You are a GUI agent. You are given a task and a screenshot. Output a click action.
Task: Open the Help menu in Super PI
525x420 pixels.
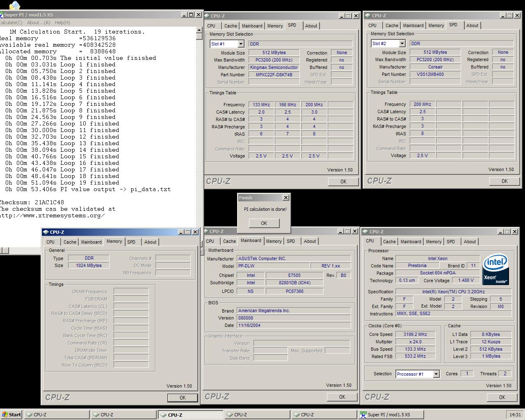pyautogui.click(x=62, y=23)
